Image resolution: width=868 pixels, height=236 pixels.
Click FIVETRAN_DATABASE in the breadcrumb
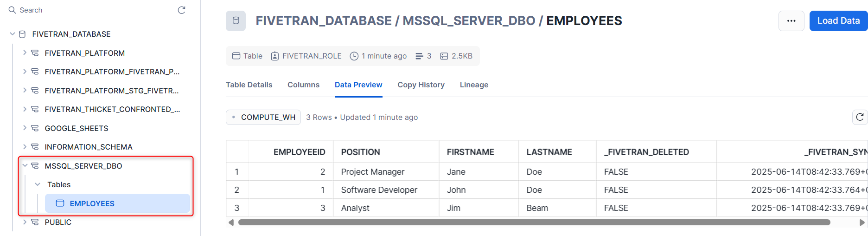[x=324, y=21]
